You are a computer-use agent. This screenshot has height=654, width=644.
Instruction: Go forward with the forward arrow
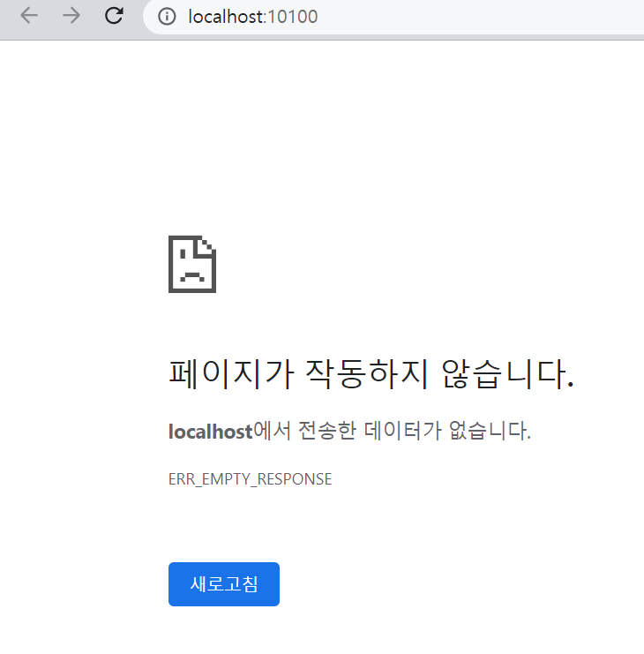(x=71, y=16)
